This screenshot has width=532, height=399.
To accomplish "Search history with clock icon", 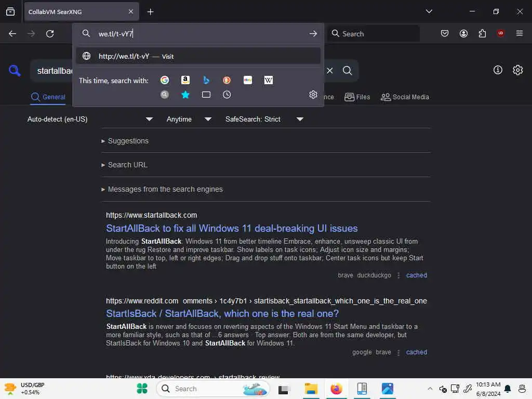I will (x=227, y=95).
